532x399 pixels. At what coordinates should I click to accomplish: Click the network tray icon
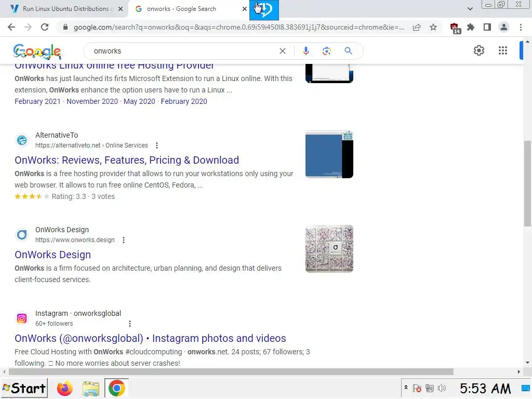[430, 388]
